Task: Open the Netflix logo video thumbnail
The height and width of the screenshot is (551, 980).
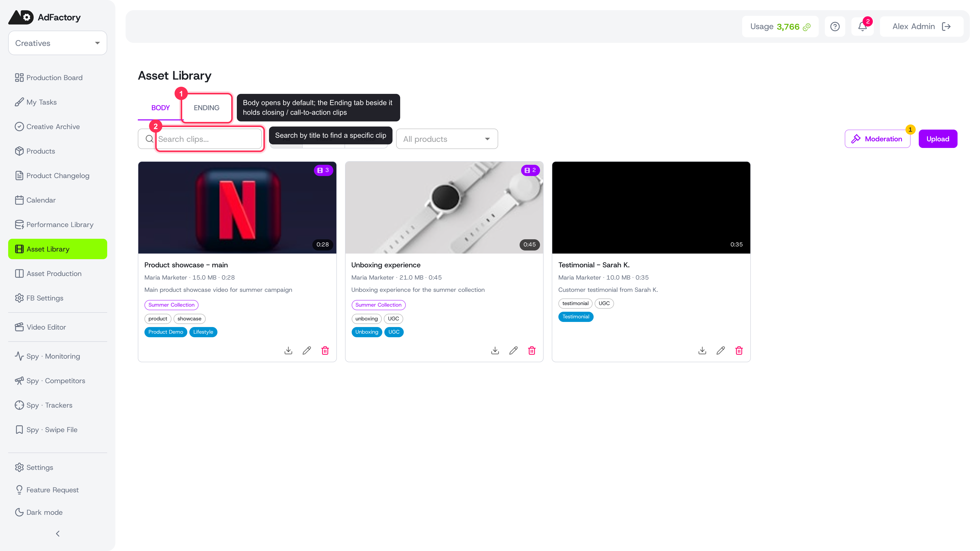Action: pos(237,208)
